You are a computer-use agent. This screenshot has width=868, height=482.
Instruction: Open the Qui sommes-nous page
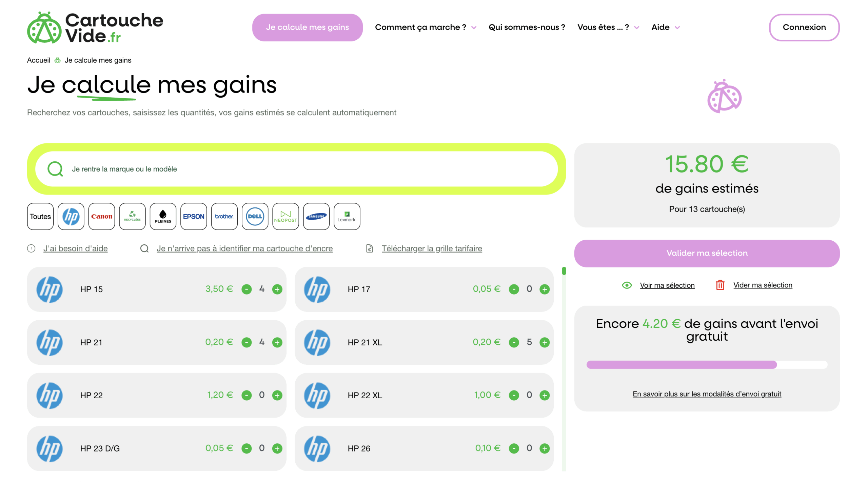[x=526, y=27]
